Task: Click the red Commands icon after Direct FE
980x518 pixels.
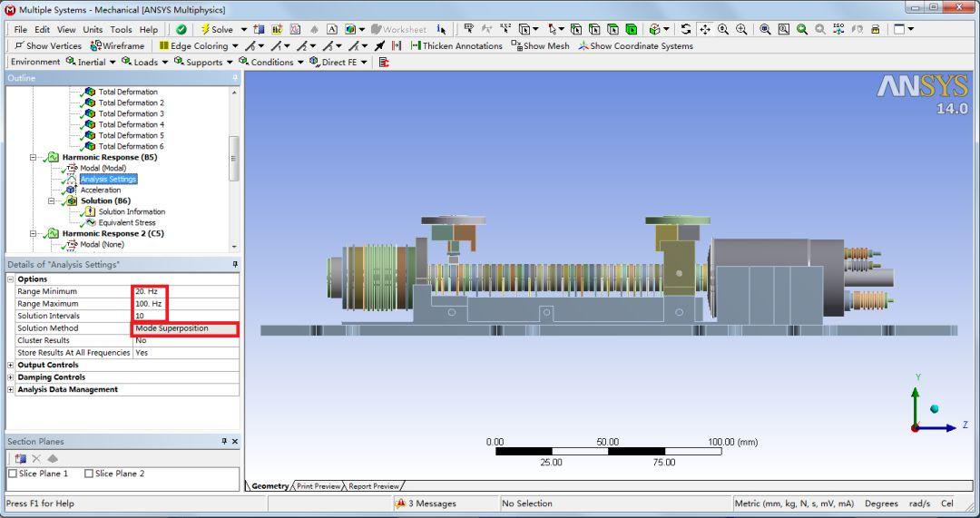Action: [384, 62]
